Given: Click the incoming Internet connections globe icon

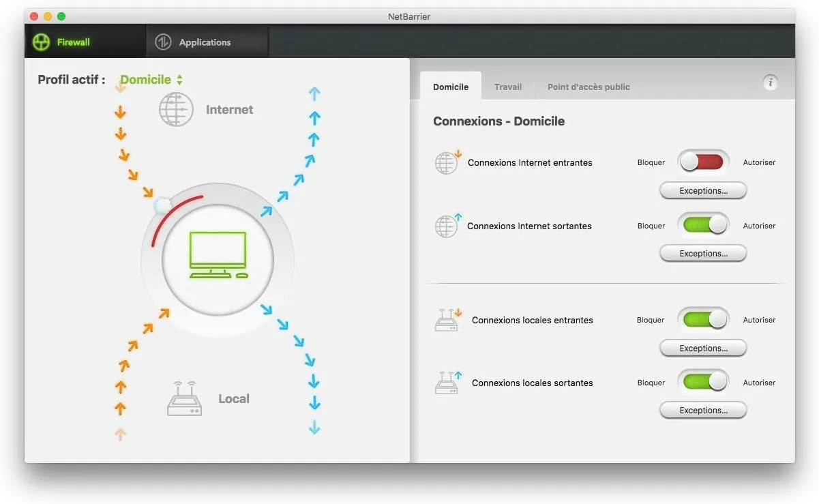Looking at the screenshot, I should click(x=447, y=162).
